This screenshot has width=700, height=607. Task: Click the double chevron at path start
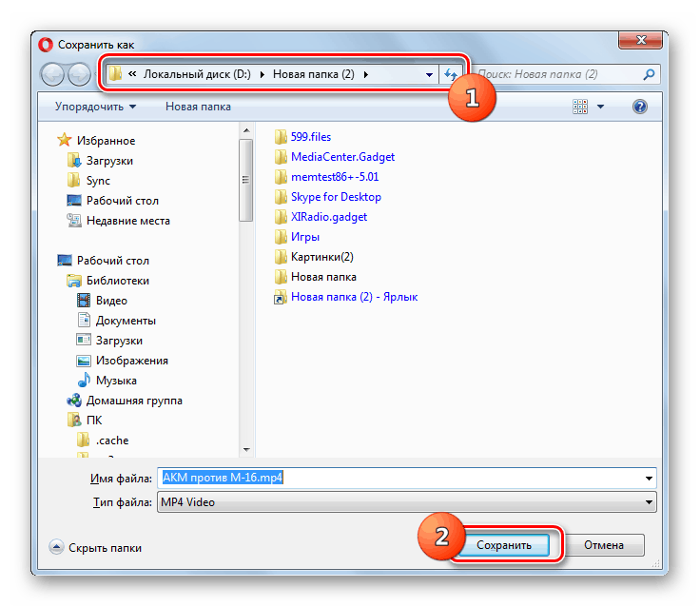click(132, 73)
